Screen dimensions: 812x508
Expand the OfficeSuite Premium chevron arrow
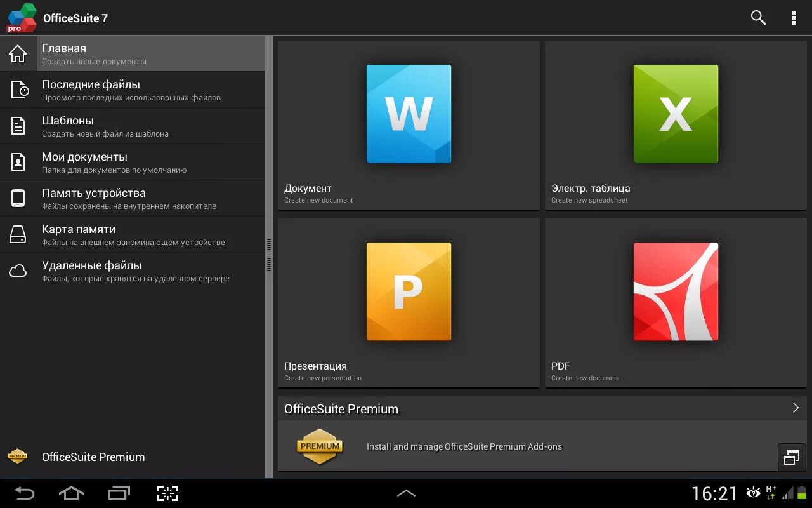796,408
